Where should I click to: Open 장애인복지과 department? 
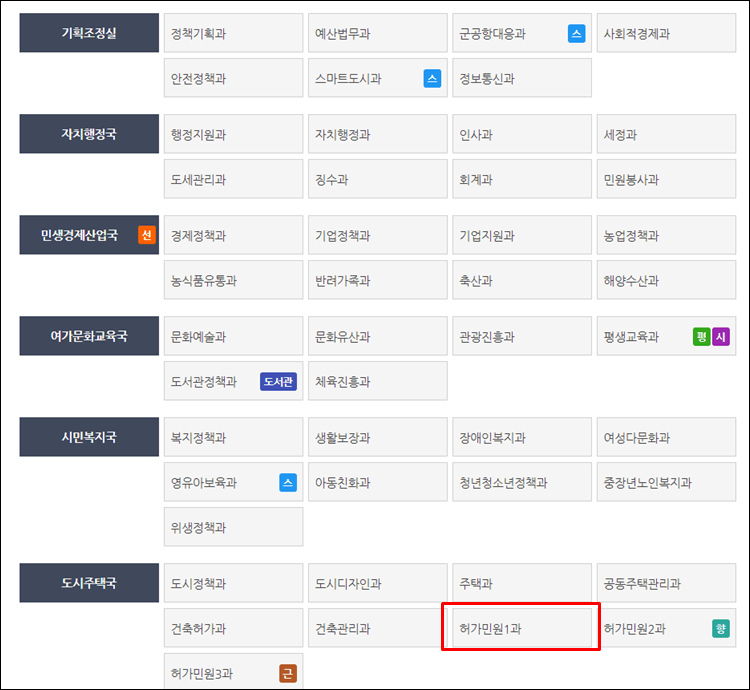click(522, 437)
